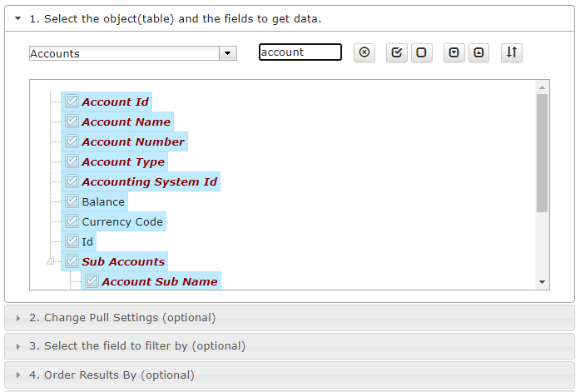Select the Account Number field label

tap(133, 141)
